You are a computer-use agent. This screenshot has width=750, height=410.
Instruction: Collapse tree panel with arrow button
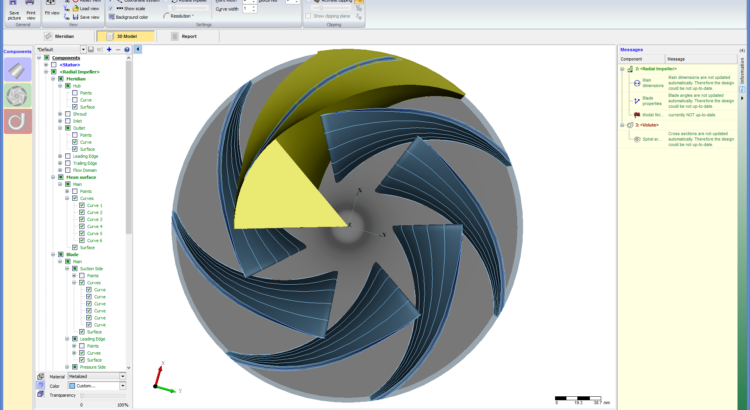point(138,49)
